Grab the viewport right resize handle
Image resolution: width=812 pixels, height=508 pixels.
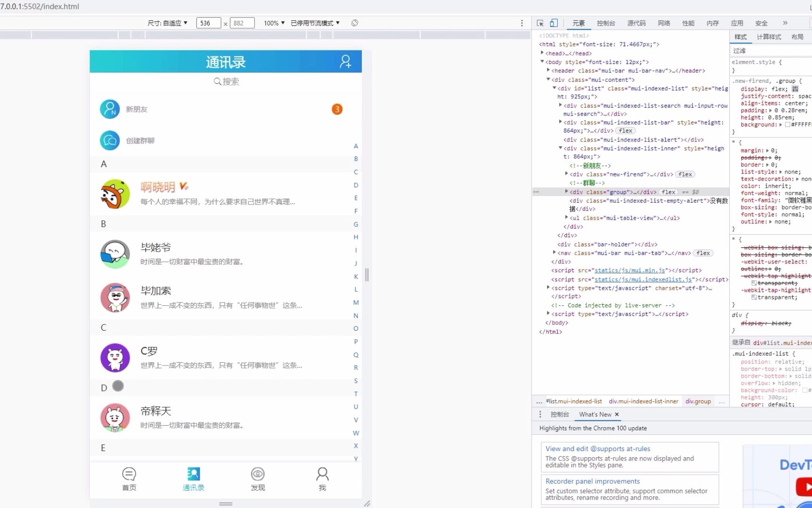367,275
